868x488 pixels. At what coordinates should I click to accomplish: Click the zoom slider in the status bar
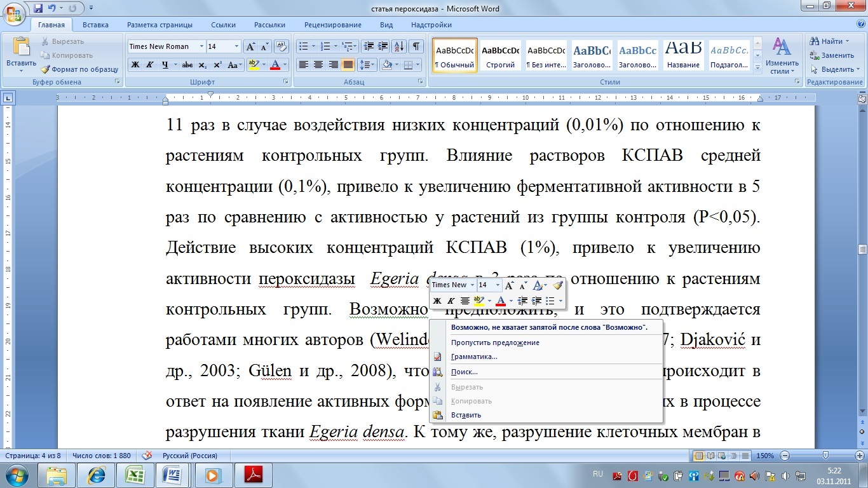825,456
